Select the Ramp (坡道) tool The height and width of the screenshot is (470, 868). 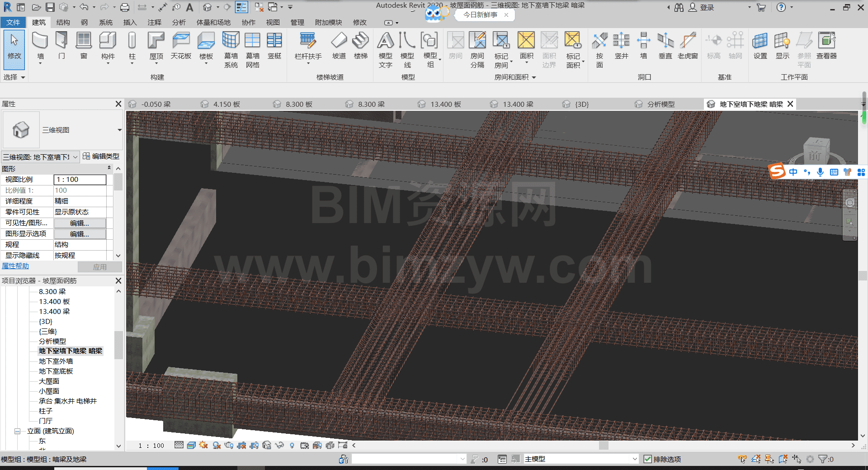(339, 46)
